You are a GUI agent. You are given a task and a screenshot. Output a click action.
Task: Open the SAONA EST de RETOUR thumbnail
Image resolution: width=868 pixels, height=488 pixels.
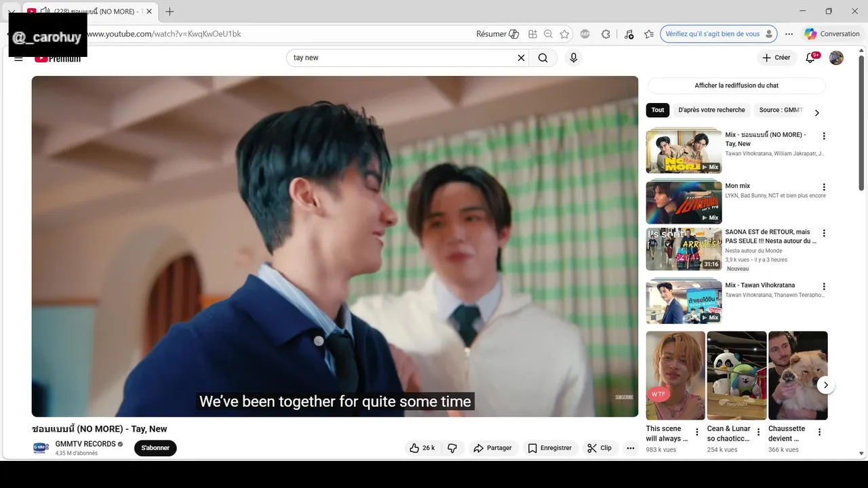tap(684, 249)
